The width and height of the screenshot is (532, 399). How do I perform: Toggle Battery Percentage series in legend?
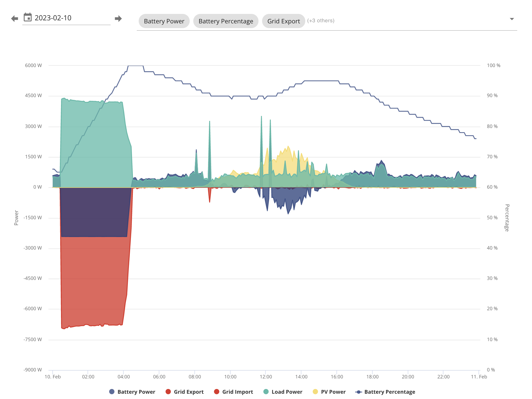tap(385, 392)
